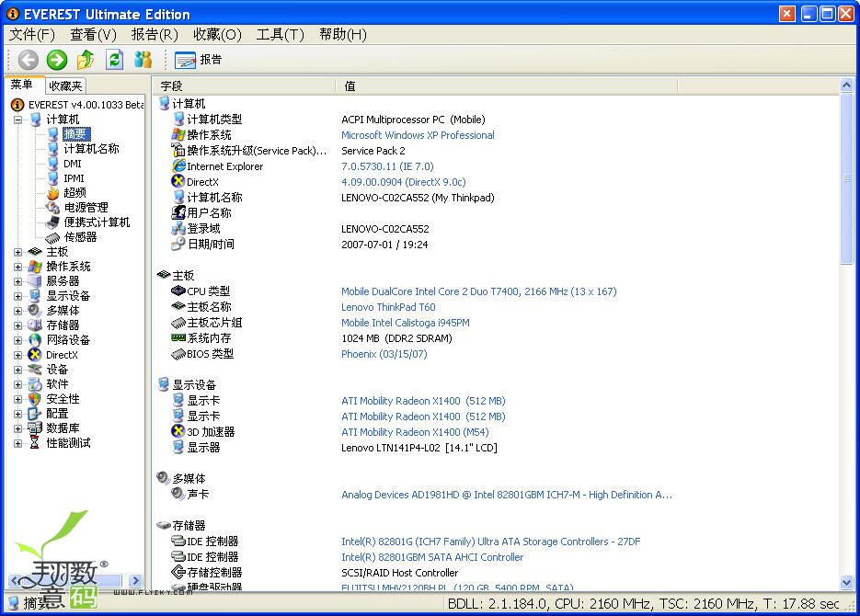Click the 值 column header
The width and height of the screenshot is (860, 616).
click(506, 86)
